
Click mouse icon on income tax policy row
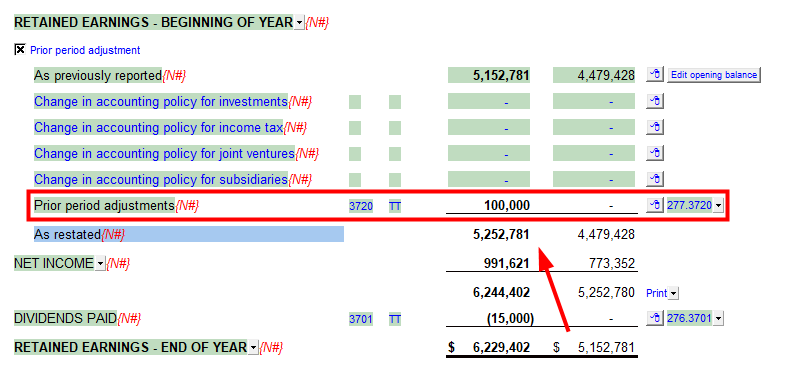tap(655, 127)
